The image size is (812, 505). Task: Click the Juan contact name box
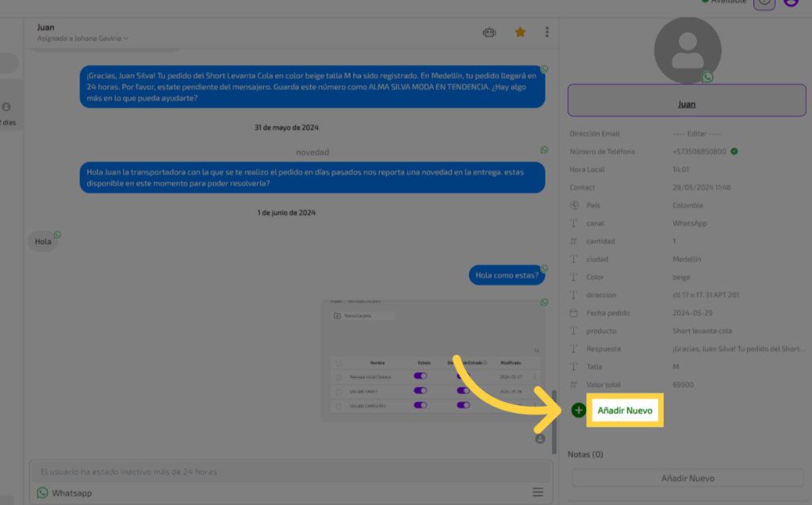click(686, 104)
